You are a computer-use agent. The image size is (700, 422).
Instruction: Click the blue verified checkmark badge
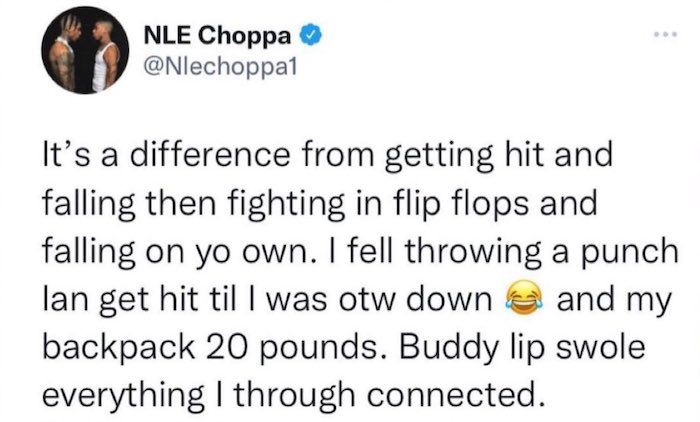pyautogui.click(x=311, y=35)
